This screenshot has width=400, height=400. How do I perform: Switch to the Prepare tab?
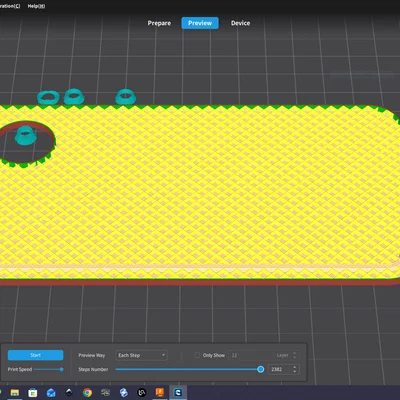pos(159,23)
